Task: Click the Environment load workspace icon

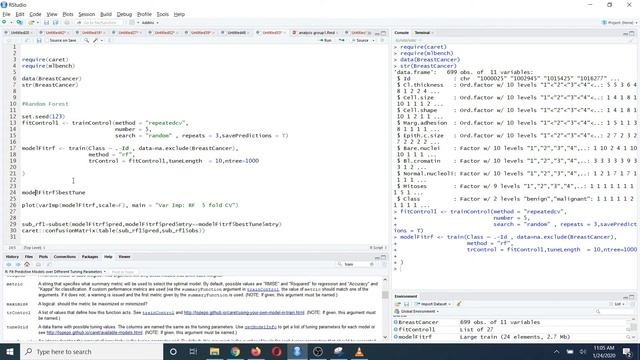Action: tap(398, 304)
